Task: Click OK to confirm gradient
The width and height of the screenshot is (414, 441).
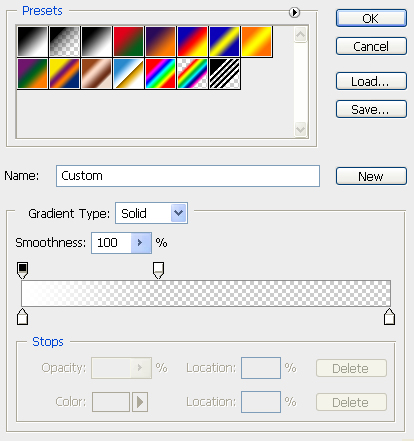Action: [371, 18]
